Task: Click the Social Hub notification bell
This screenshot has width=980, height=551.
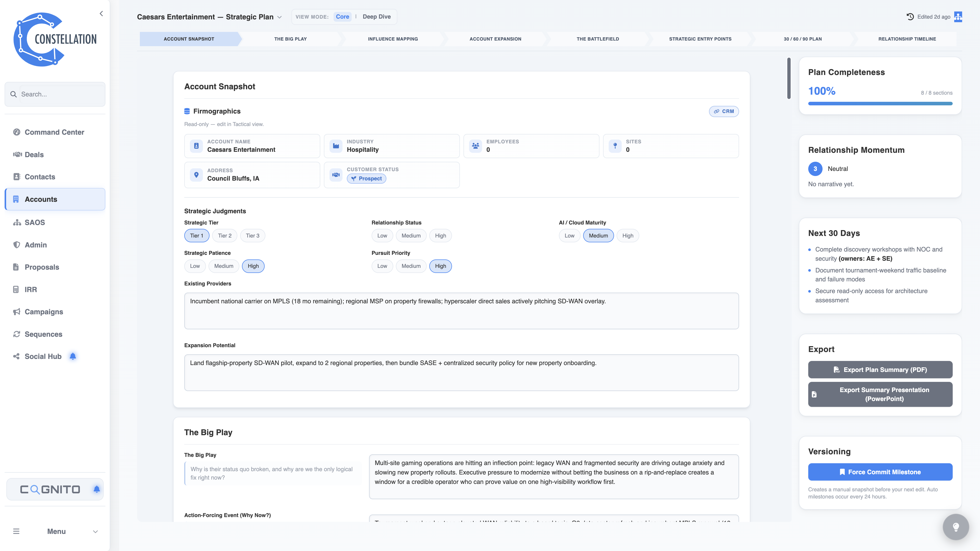Action: [x=73, y=356]
